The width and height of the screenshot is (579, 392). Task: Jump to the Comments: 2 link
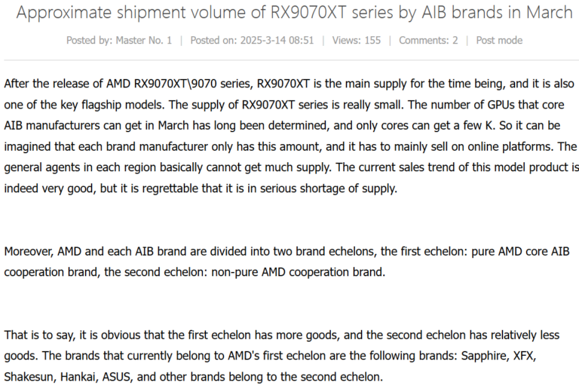(428, 40)
